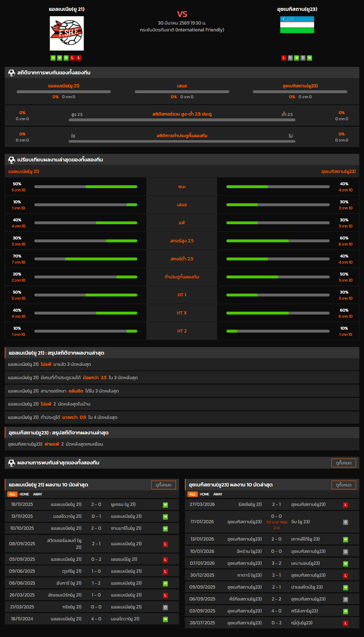Click the over-under 2.5 goals statistics bar
Viewport: 364px width, 637px height.
tap(182, 120)
